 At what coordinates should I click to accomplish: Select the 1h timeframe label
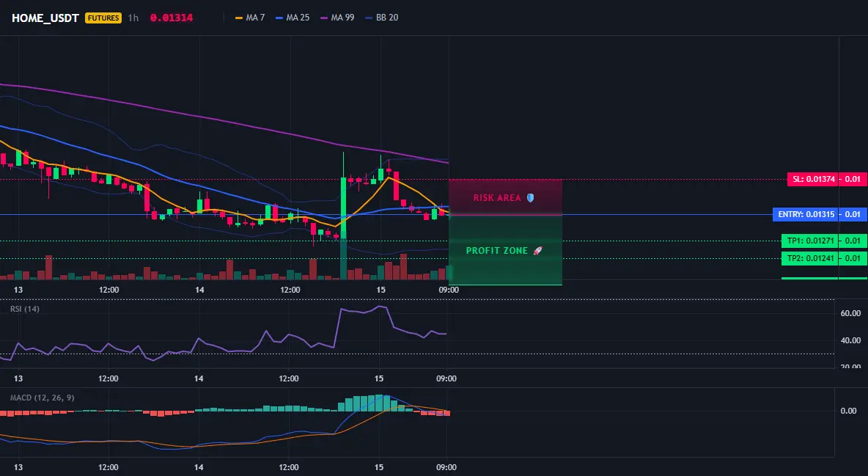click(x=133, y=18)
